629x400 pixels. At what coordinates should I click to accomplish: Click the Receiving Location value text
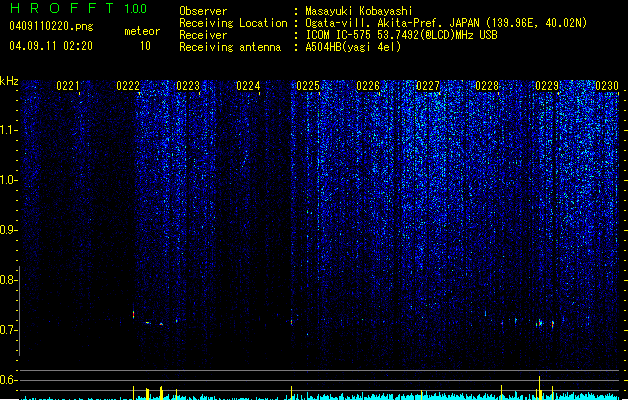point(446,23)
